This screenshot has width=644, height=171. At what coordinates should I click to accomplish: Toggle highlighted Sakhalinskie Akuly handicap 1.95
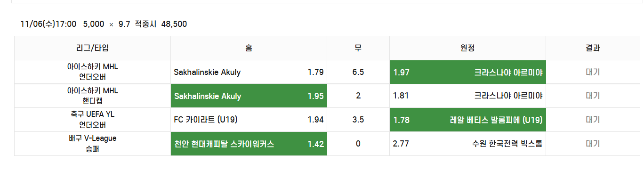point(249,96)
